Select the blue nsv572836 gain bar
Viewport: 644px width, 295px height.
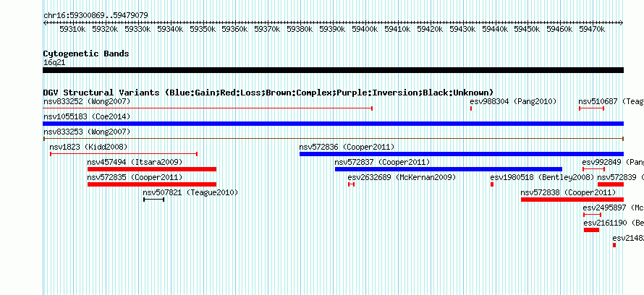(462, 154)
